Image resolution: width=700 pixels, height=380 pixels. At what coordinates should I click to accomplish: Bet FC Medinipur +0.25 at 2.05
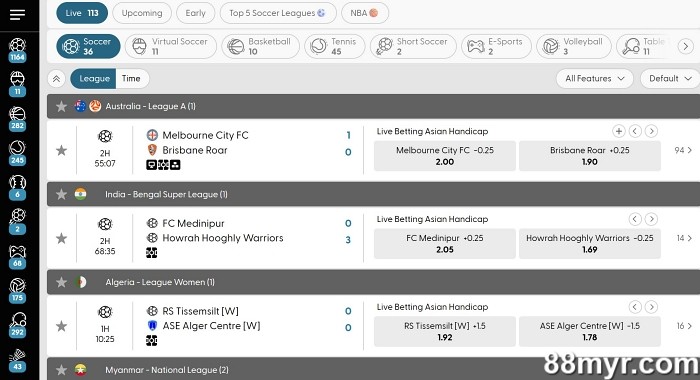tap(445, 244)
